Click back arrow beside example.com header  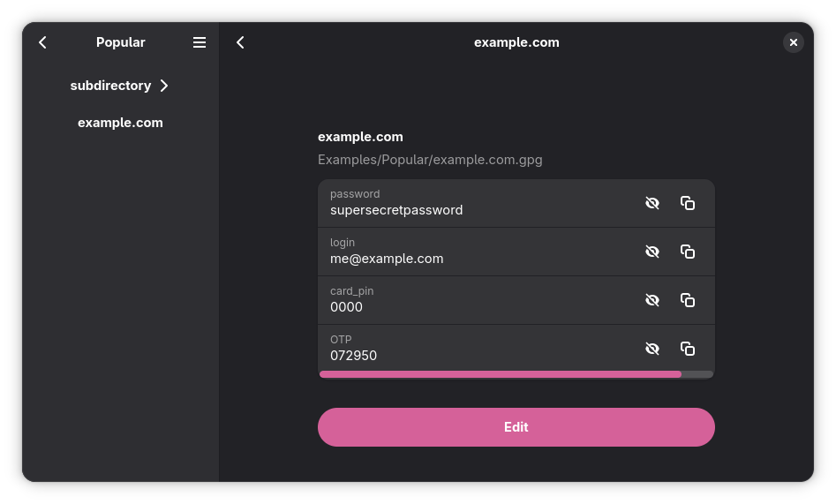[x=240, y=42]
